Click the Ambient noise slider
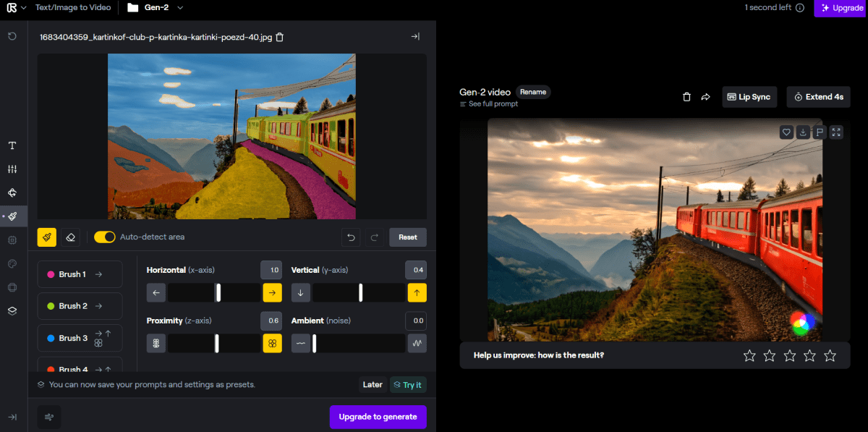868x432 pixels. [x=358, y=343]
